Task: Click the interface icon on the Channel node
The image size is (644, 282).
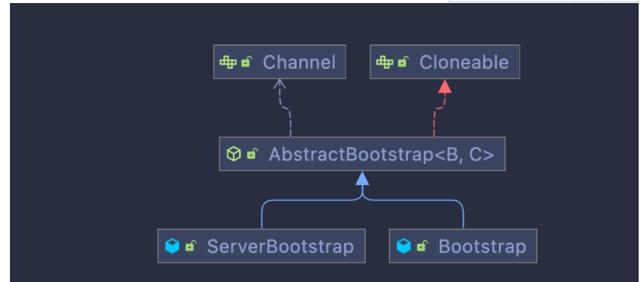Action: (228, 63)
